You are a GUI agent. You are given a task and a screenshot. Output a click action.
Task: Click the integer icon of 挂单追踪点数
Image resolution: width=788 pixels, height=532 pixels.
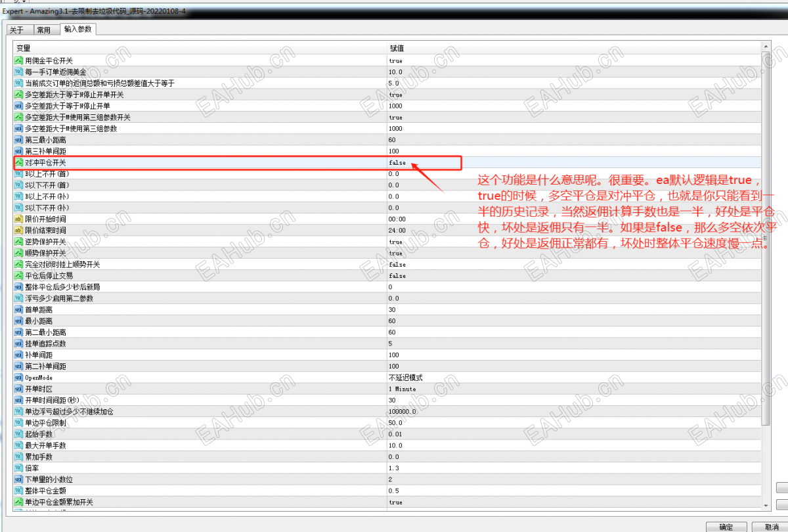(19, 344)
